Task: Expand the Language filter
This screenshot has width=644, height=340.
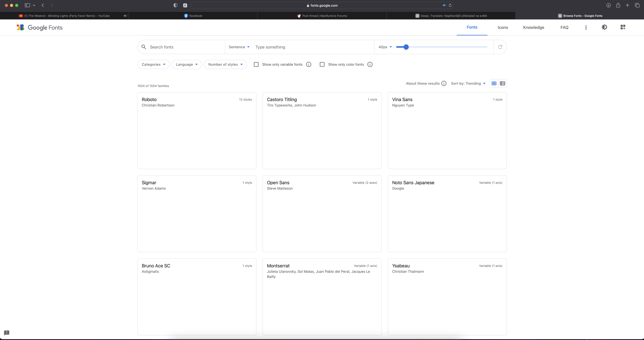Action: pos(187,64)
